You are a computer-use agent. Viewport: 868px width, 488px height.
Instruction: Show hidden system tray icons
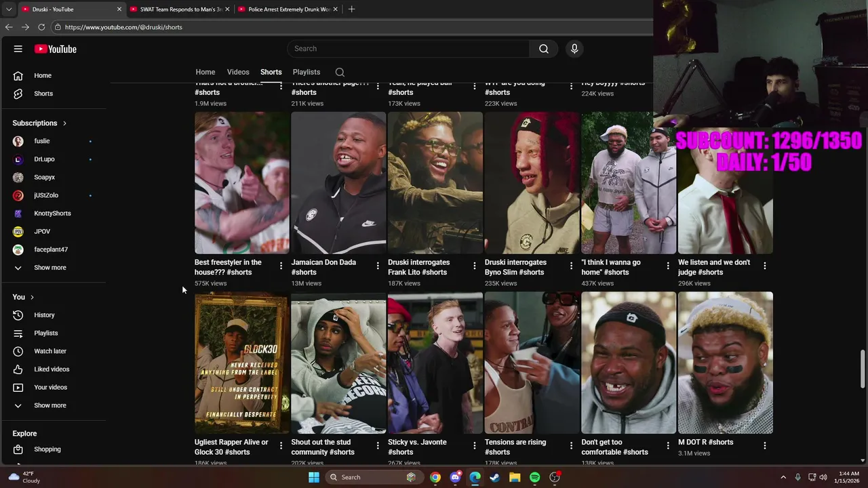(783, 477)
